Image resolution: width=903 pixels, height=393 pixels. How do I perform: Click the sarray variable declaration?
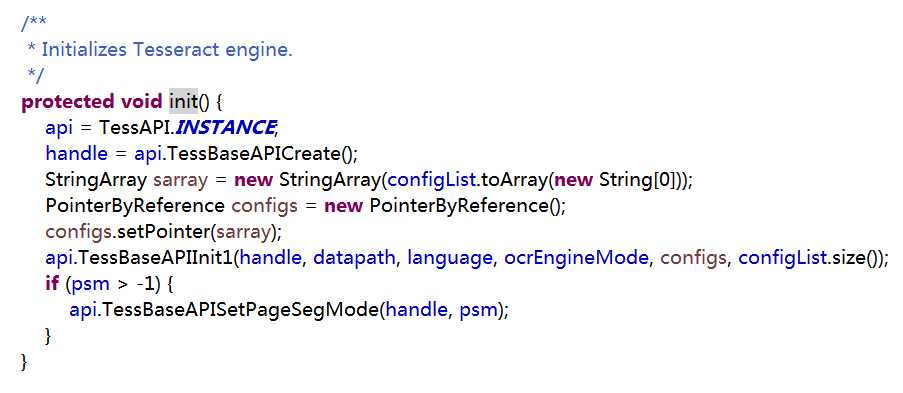click(180, 180)
